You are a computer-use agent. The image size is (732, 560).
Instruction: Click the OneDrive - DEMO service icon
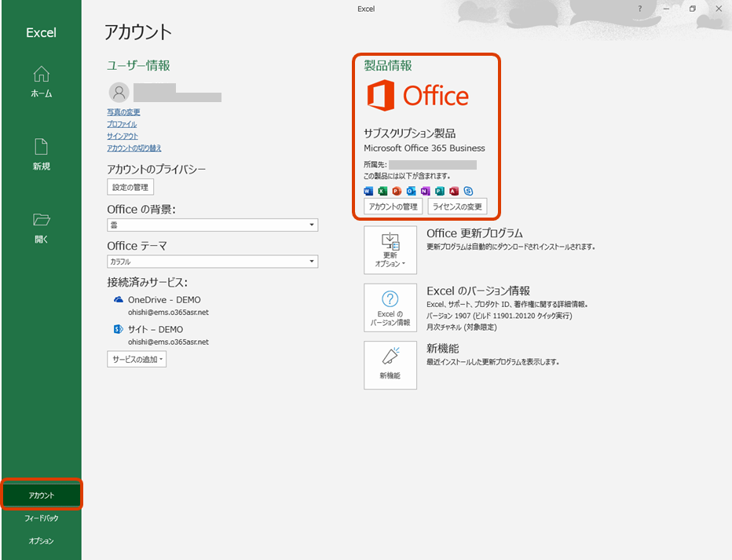tap(118, 299)
